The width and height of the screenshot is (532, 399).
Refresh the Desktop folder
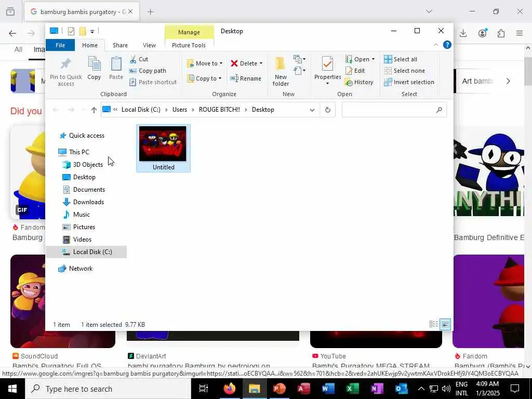[327, 110]
